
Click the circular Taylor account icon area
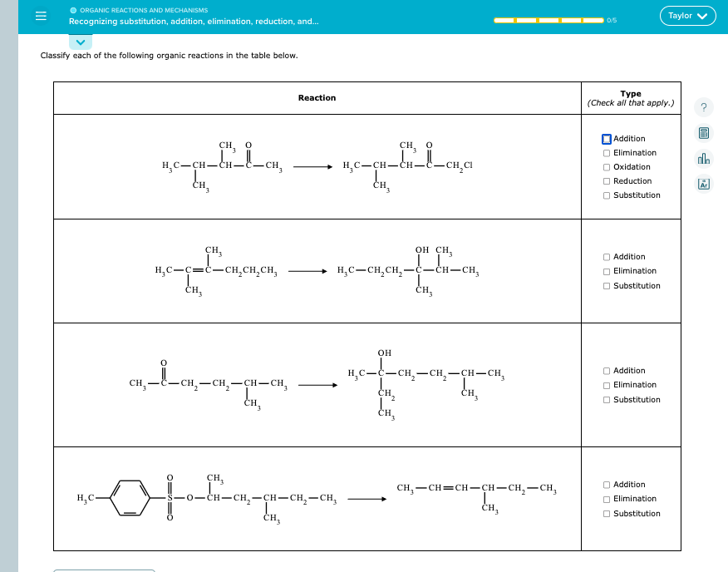pyautogui.click(x=688, y=15)
